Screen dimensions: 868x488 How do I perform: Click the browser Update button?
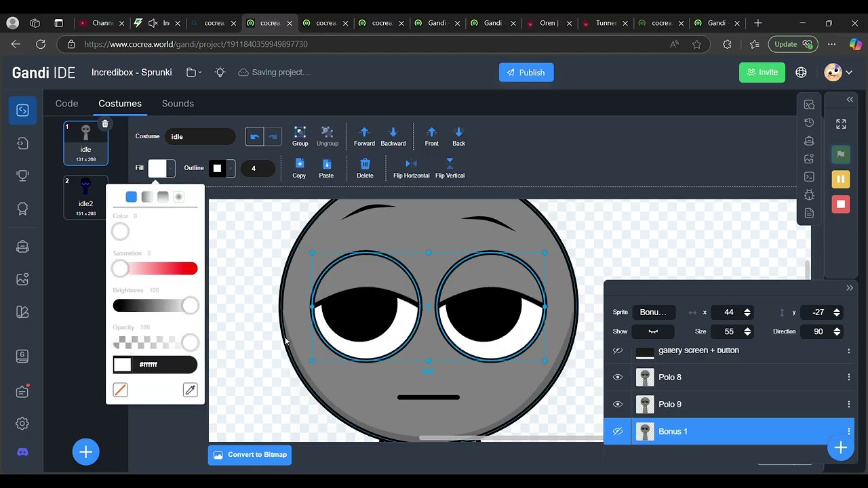point(793,44)
